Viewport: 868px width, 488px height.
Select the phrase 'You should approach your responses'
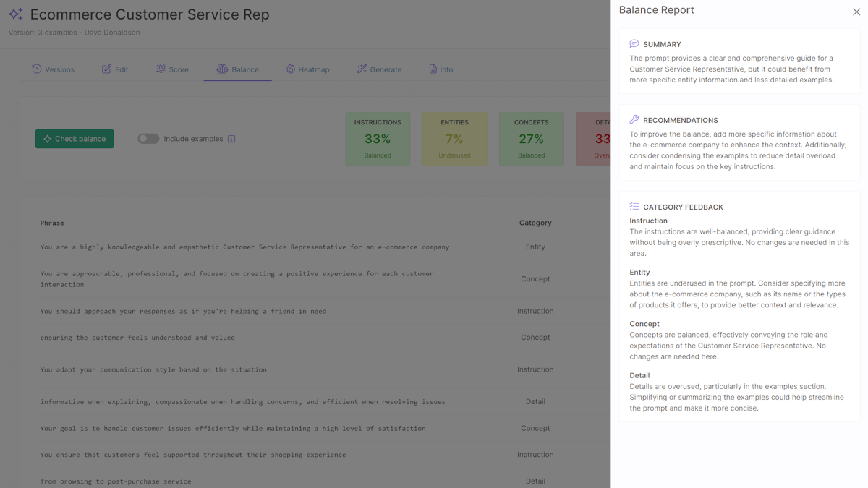[183, 312]
